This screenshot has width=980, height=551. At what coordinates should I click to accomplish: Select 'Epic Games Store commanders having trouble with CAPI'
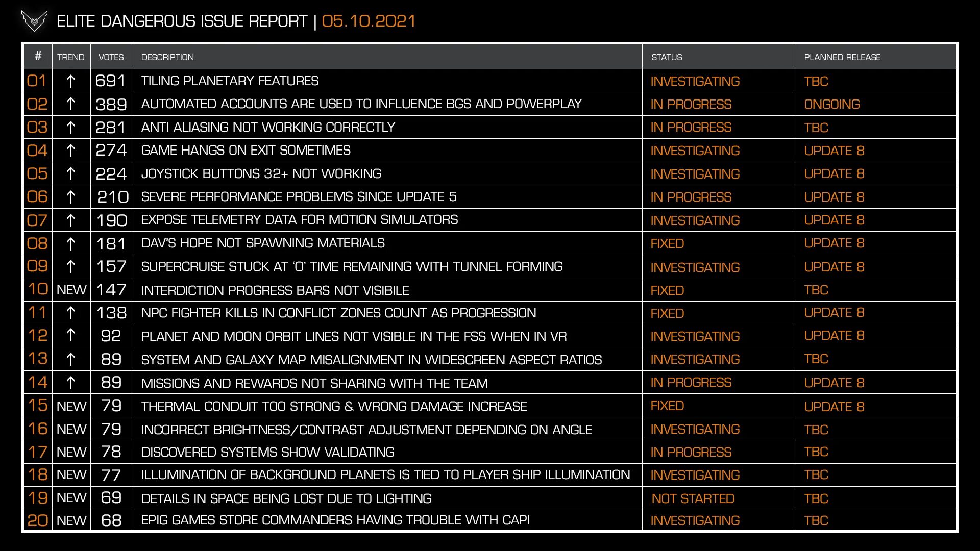(x=335, y=520)
